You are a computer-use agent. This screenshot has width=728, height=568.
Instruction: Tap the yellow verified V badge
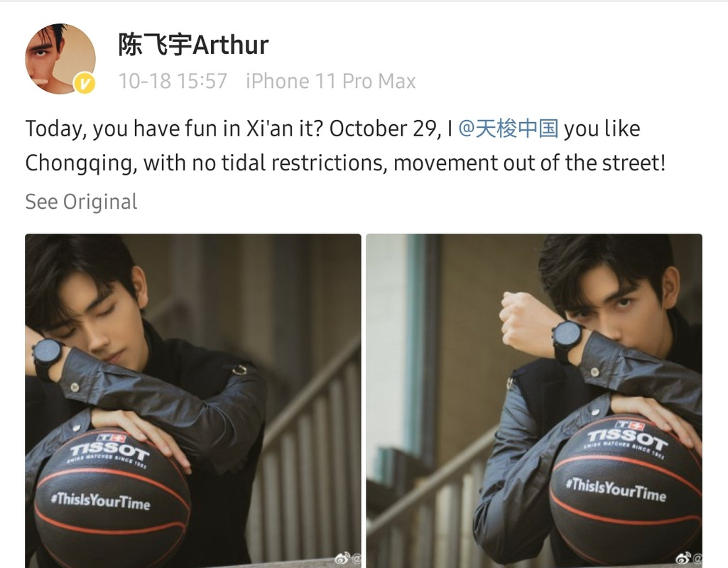pyautogui.click(x=85, y=84)
